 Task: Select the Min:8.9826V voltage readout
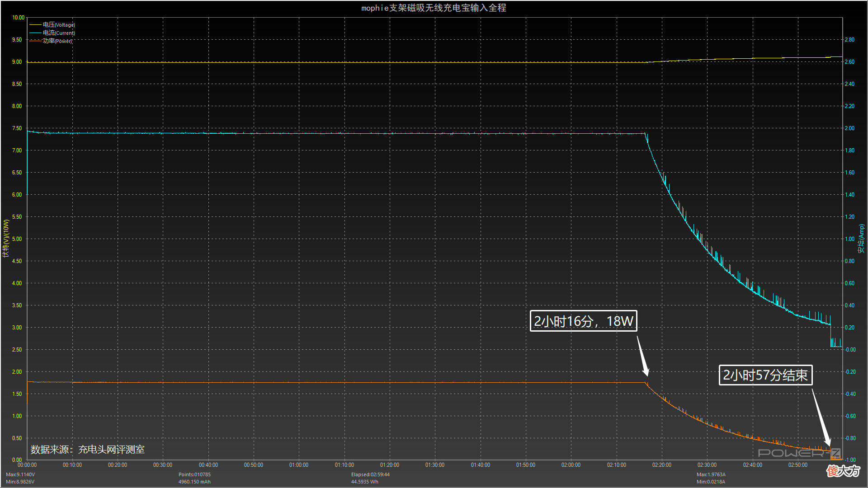click(20, 482)
